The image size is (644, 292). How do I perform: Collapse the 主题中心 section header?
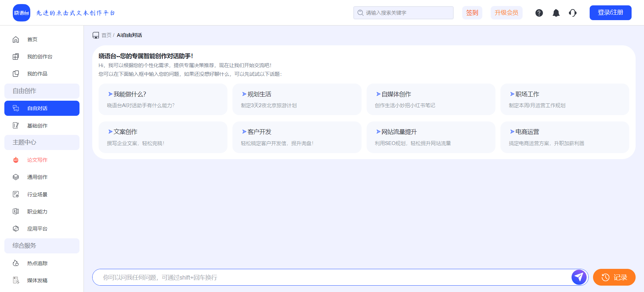pos(42,142)
